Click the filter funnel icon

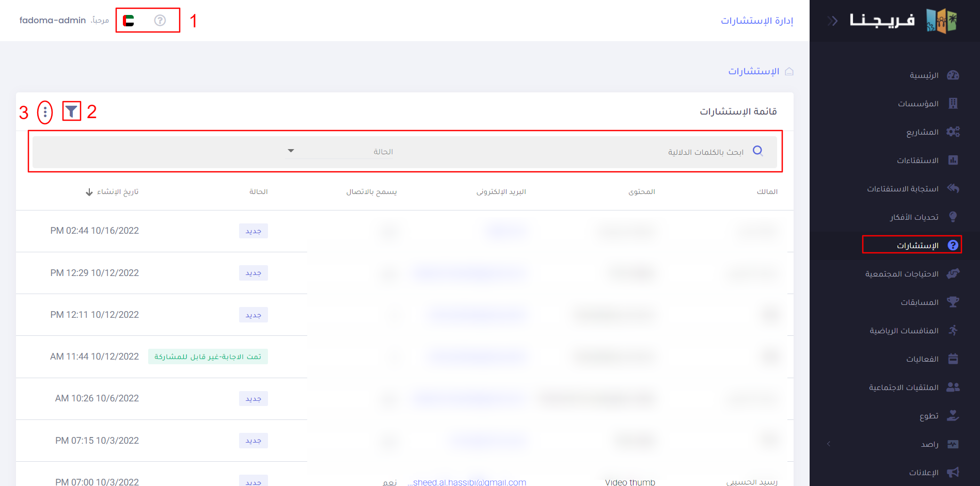71,111
